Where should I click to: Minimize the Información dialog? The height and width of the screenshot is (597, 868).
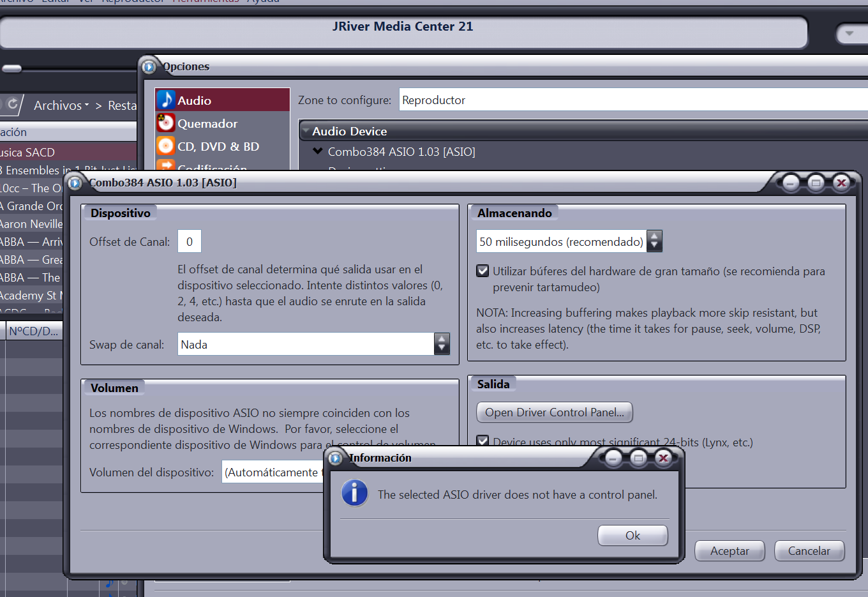613,458
